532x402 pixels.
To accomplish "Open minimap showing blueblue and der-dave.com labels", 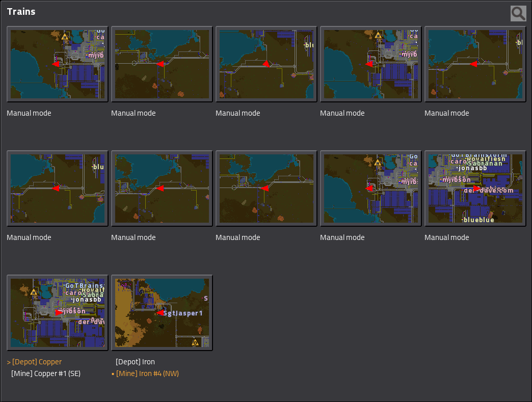I will click(x=475, y=189).
